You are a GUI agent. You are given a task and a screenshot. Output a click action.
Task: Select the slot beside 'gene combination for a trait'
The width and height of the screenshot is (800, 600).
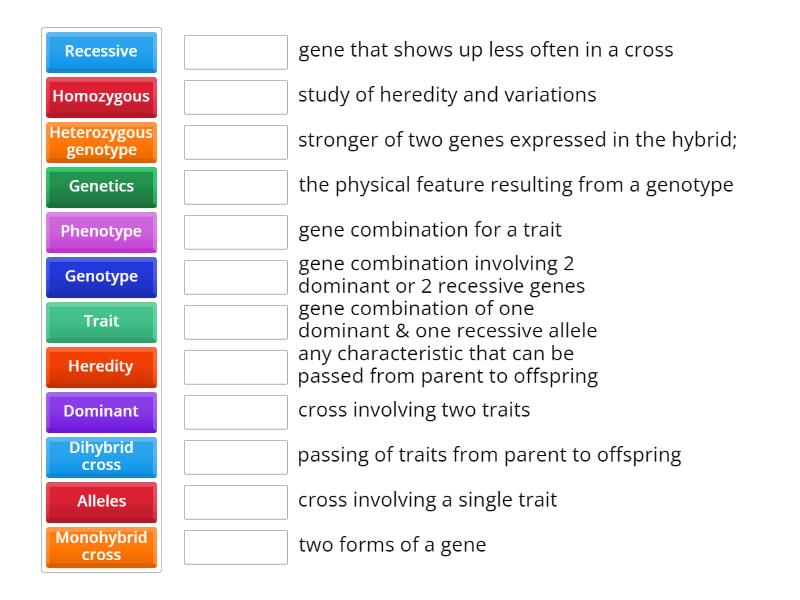click(234, 231)
